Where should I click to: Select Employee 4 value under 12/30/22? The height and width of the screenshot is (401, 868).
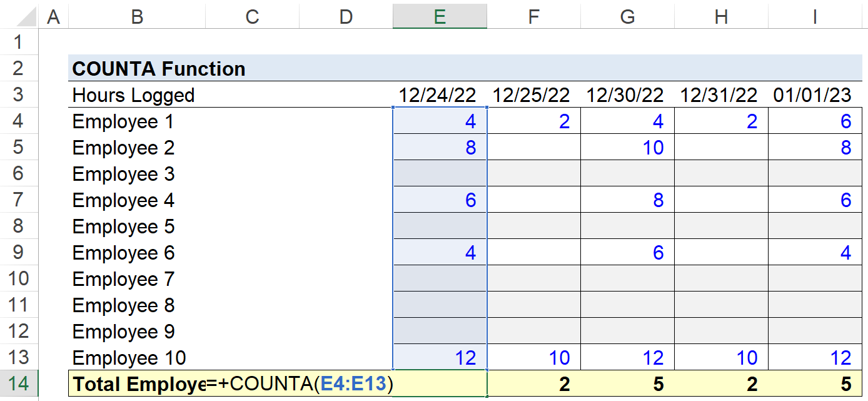[627, 200]
